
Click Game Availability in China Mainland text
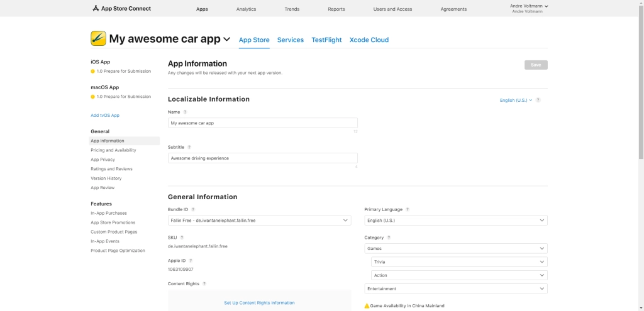(x=407, y=306)
